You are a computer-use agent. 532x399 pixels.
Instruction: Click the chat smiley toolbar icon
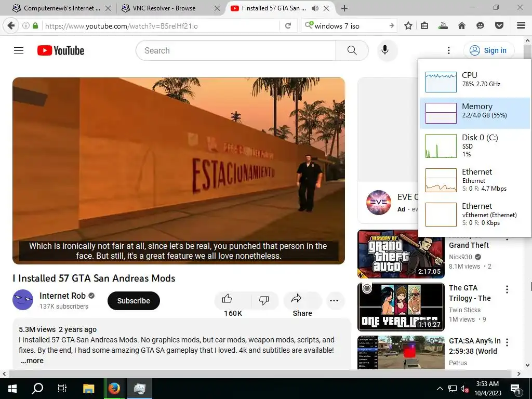pyautogui.click(x=481, y=26)
